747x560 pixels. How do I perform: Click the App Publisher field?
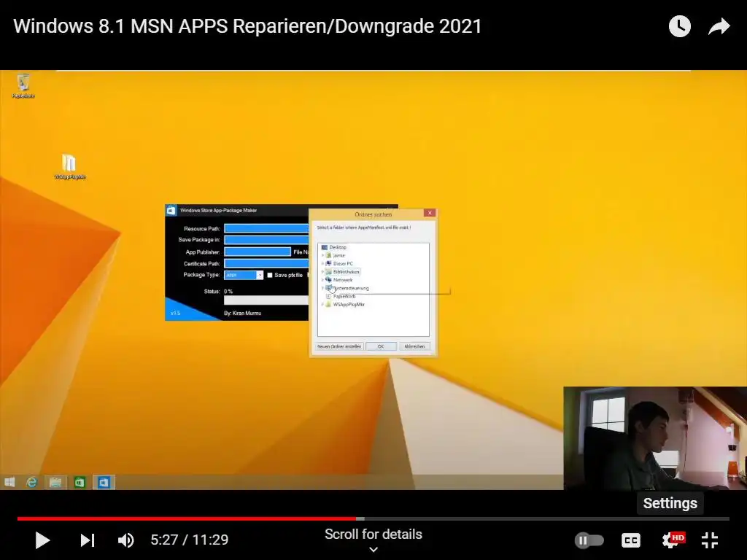[x=258, y=252]
